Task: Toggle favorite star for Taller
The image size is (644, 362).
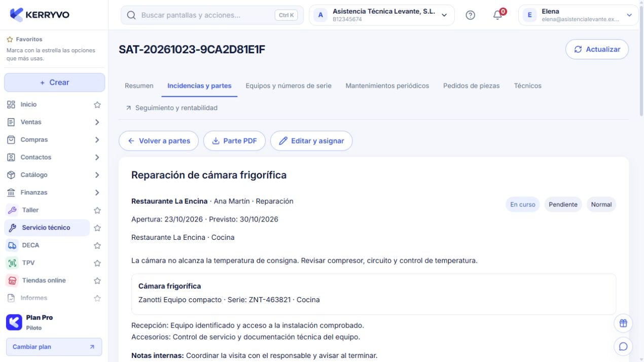Action: pyautogui.click(x=97, y=210)
